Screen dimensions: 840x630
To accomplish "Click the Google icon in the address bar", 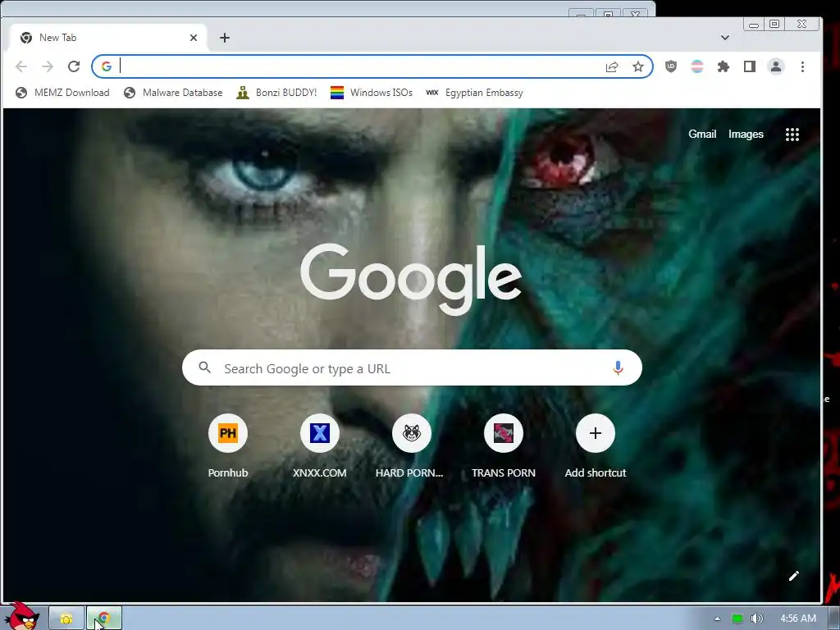I will [107, 66].
